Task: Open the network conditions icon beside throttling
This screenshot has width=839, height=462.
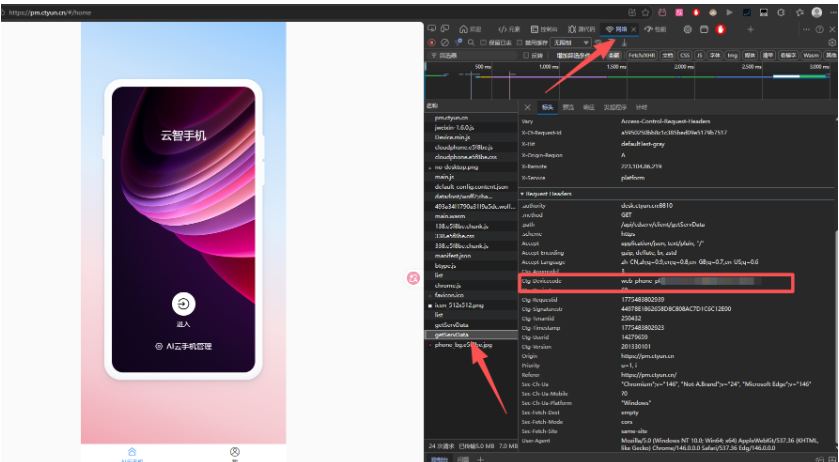Action: (598, 42)
